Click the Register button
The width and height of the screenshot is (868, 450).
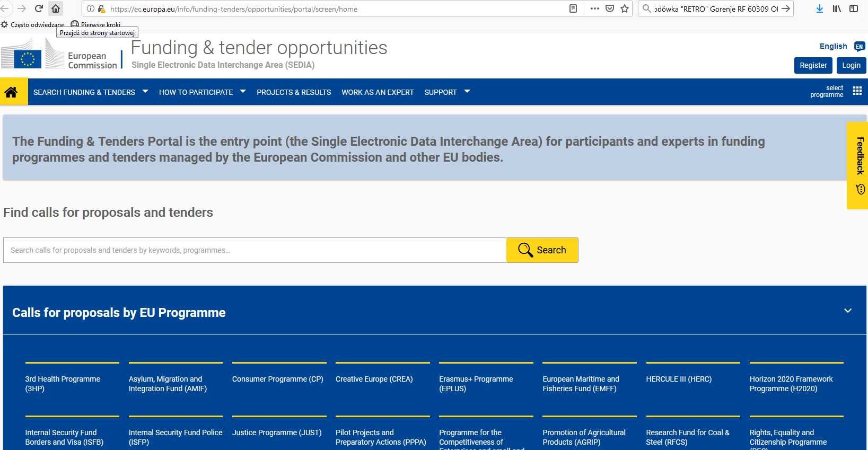813,65
